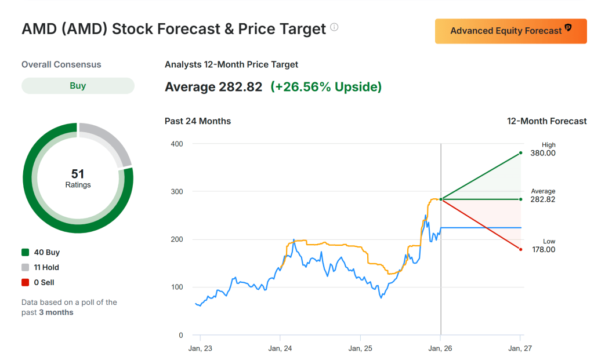594x364 pixels.
Task: Click the Jan, 24 axis label
Action: point(280,348)
